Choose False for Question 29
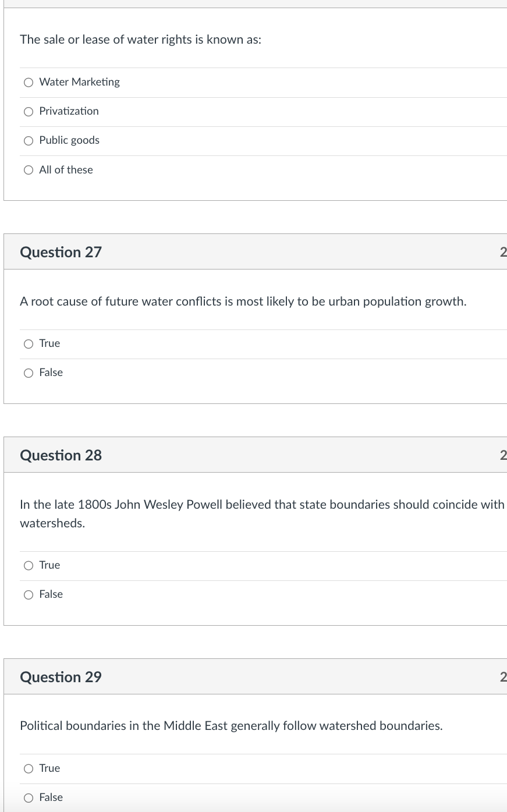 29,798
